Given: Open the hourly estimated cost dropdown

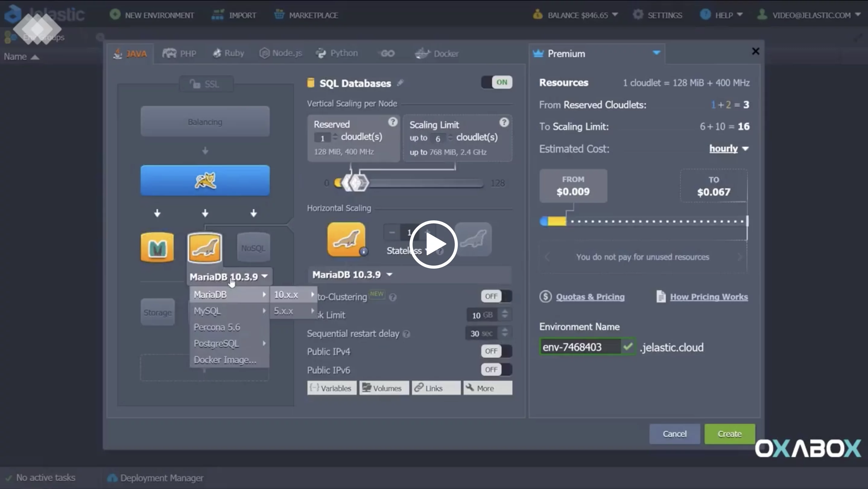Looking at the screenshot, I should point(729,149).
